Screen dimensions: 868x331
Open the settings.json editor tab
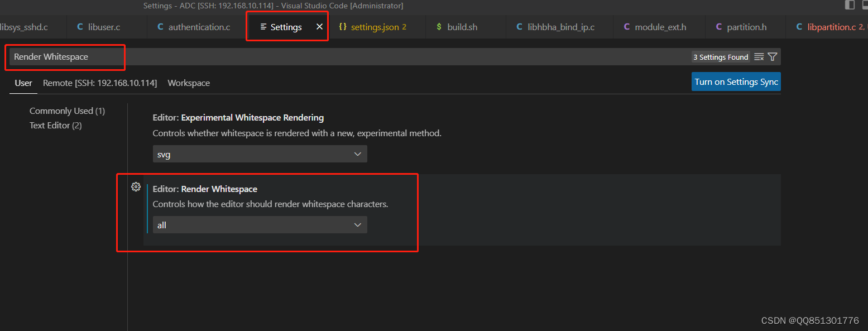point(378,26)
